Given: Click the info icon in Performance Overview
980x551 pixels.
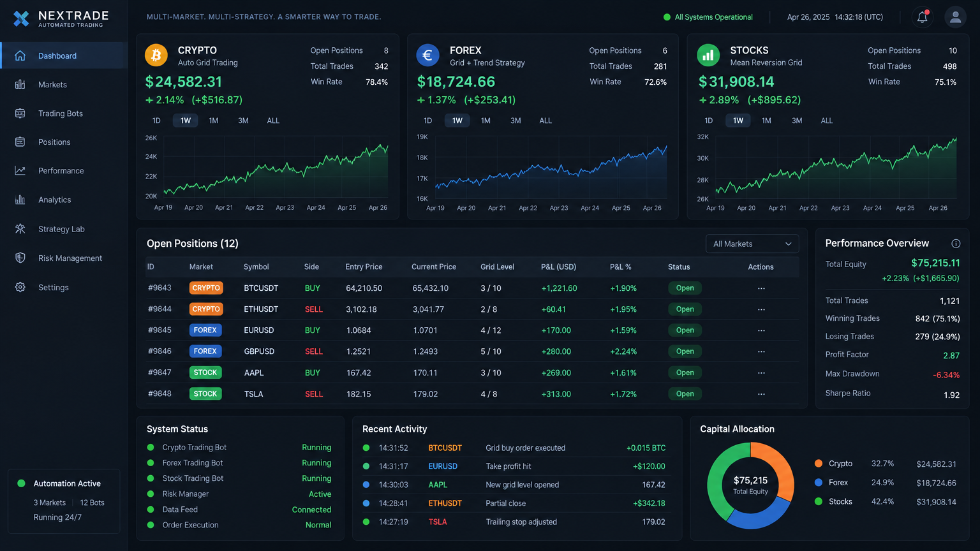Looking at the screenshot, I should pos(956,244).
